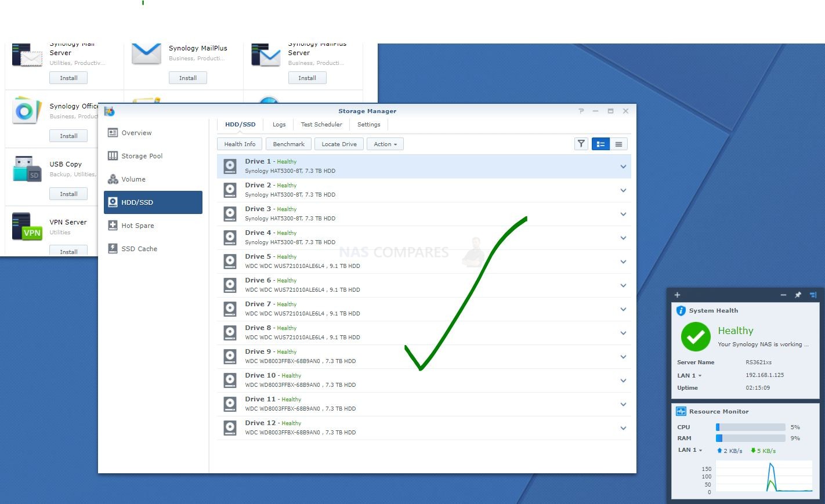
Task: Switch to compact list view icon
Action: [x=618, y=144]
